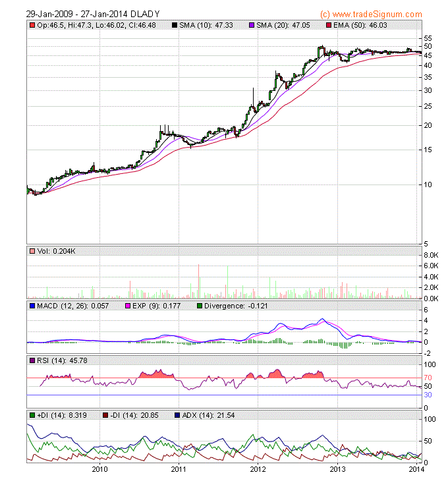Screen dimensions: 448x483
Task: Click the 2011 label on the time axis
Action: (179, 469)
